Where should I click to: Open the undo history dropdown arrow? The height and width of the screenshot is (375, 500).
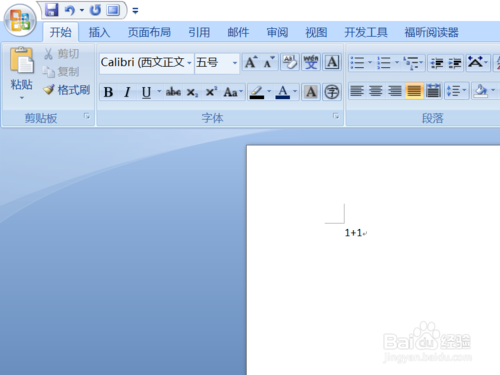[82, 10]
